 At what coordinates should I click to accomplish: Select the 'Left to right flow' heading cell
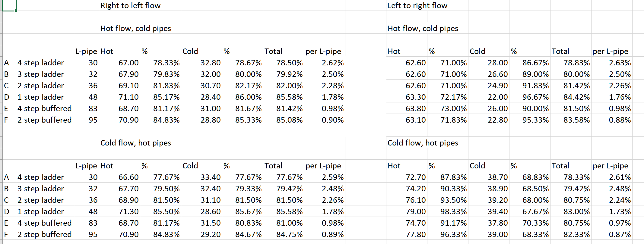417,6
